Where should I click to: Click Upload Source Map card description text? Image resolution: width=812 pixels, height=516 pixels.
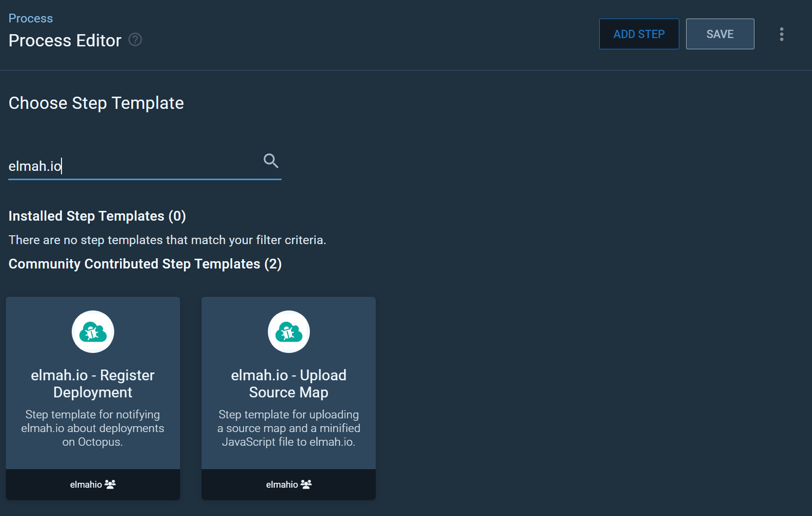point(289,428)
